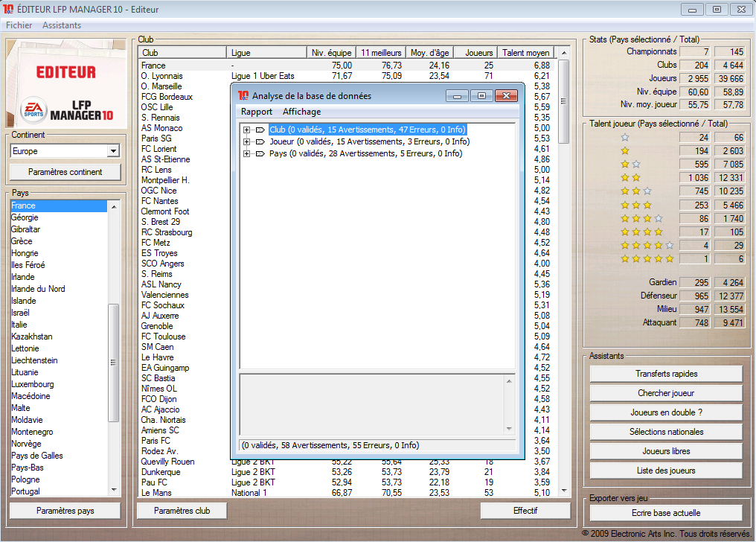The width and height of the screenshot is (756, 542).
Task: Open the Chercher joueur assistant
Action: tap(666, 393)
